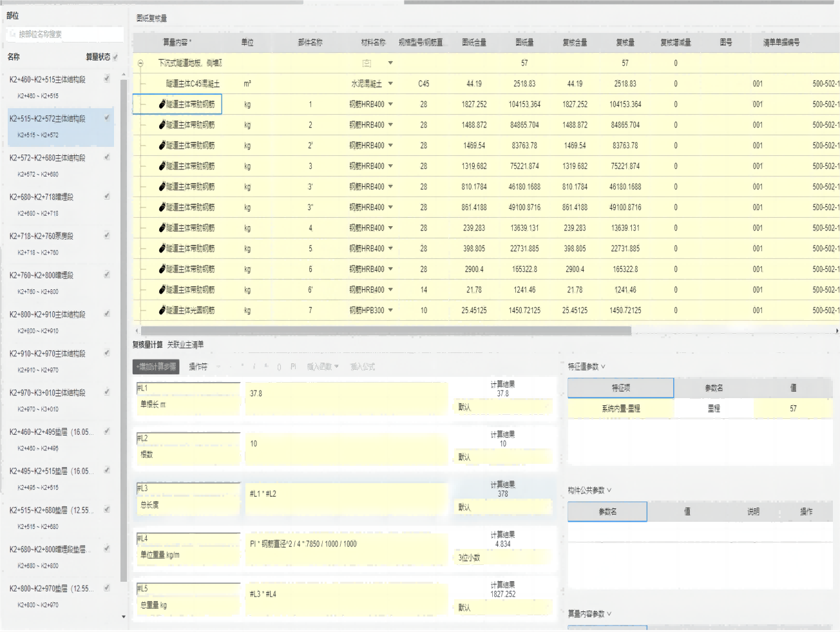Switch to the 关联业主清单 tab
This screenshot has width=840, height=632.
(x=186, y=345)
